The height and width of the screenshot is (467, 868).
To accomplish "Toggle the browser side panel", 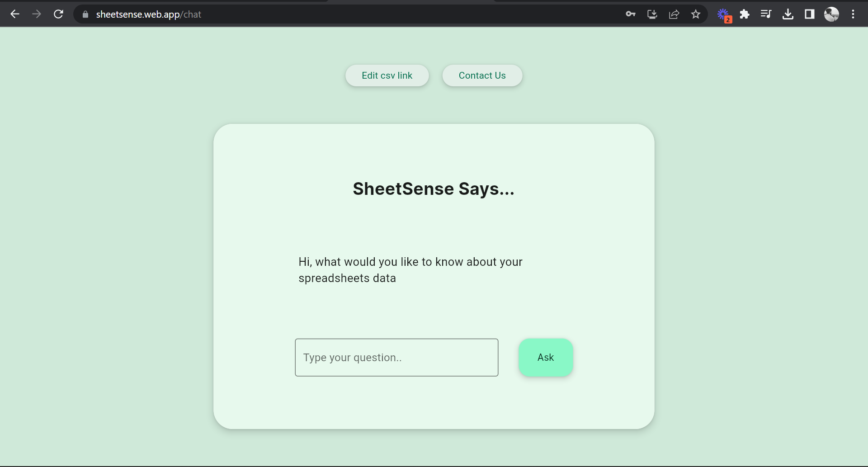I will coord(810,14).
